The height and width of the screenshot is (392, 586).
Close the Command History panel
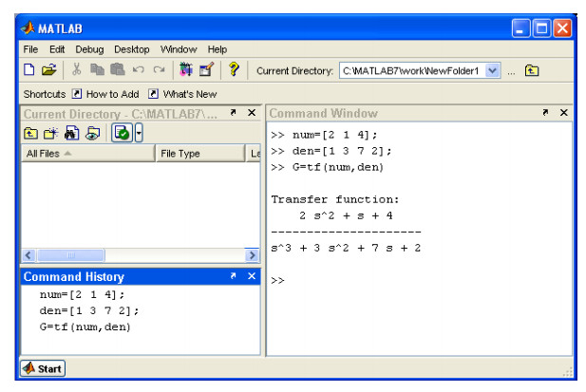252,276
